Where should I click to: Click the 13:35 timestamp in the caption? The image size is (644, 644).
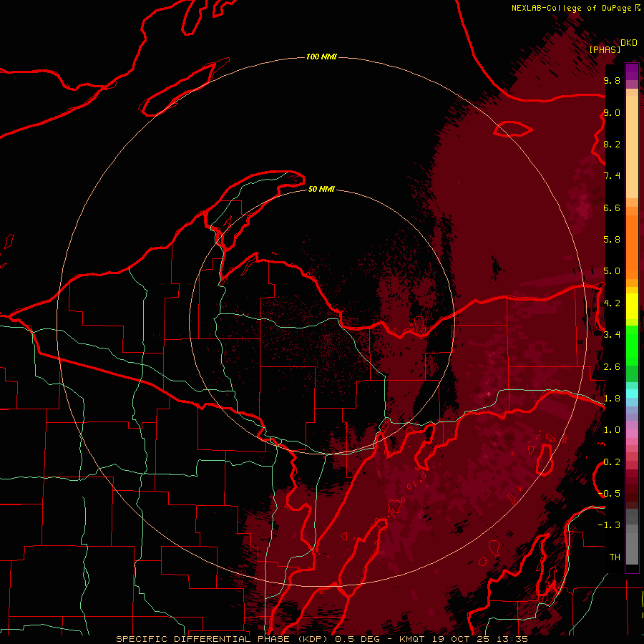point(512,639)
